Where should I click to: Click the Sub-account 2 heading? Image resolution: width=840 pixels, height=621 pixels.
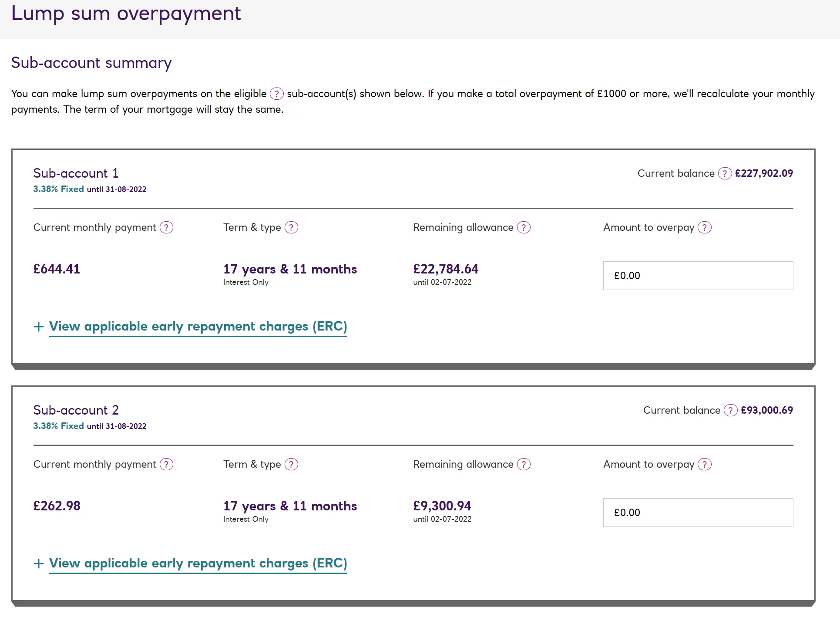pyautogui.click(x=76, y=410)
